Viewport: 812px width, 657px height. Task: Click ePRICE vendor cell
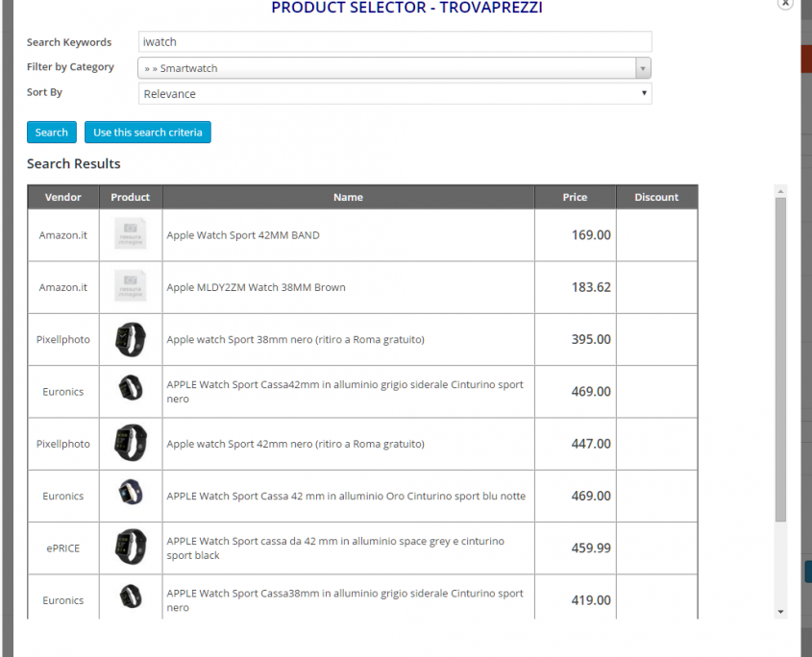[63, 548]
